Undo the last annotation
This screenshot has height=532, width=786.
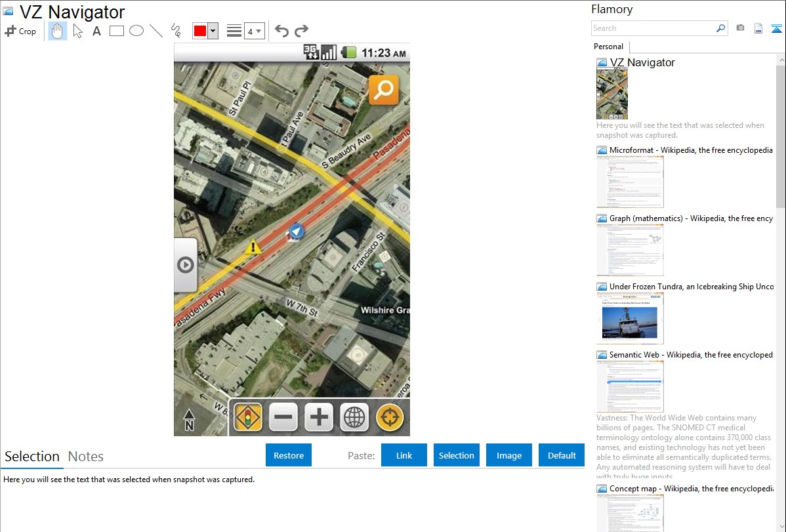(281, 31)
